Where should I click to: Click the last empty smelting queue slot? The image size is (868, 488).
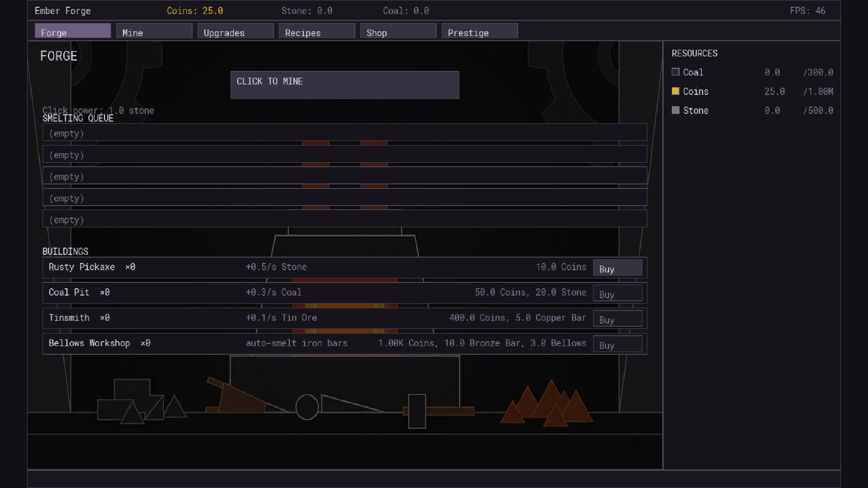pos(344,219)
